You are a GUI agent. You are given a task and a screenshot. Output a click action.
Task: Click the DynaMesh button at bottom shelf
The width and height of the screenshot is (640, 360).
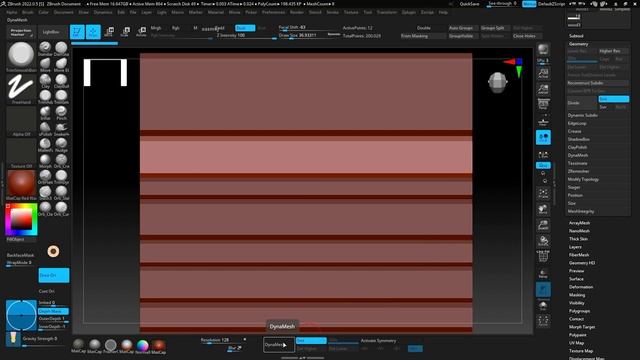[279, 345]
